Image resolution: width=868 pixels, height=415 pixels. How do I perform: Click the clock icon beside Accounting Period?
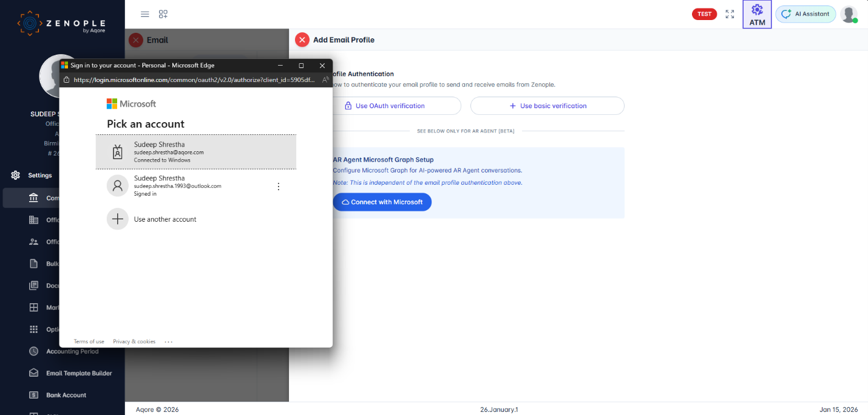click(34, 351)
